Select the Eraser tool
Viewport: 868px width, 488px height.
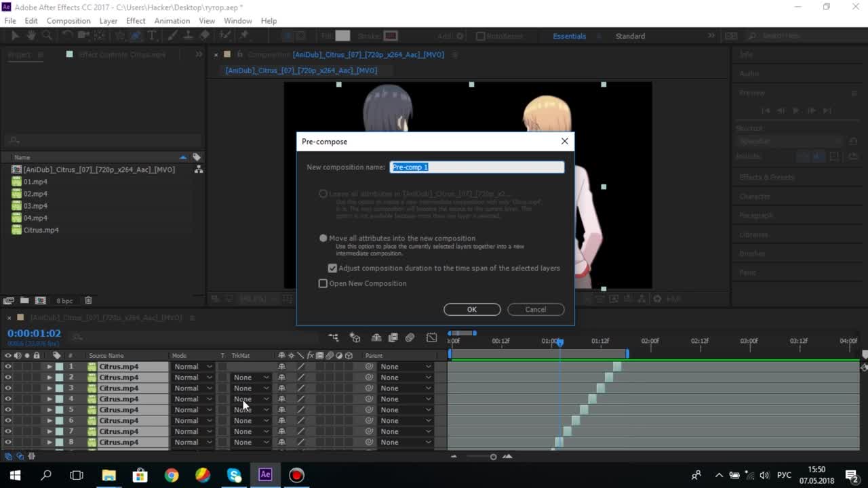pos(205,36)
